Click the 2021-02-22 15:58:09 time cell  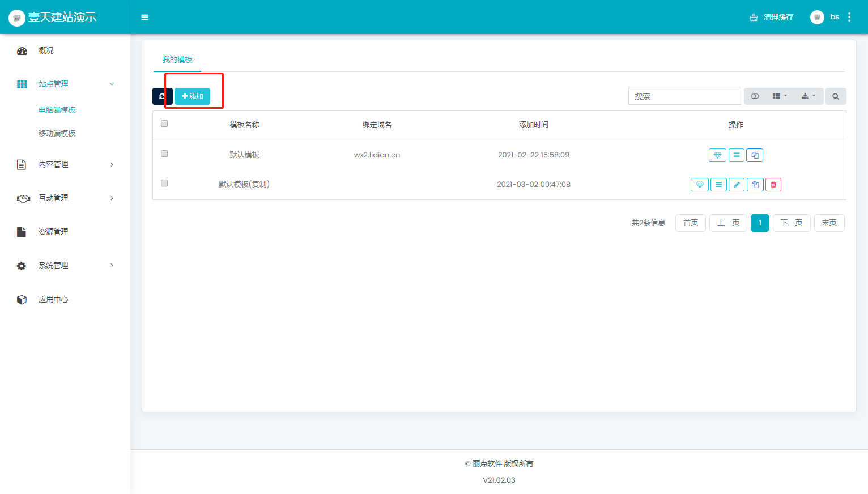tap(534, 155)
